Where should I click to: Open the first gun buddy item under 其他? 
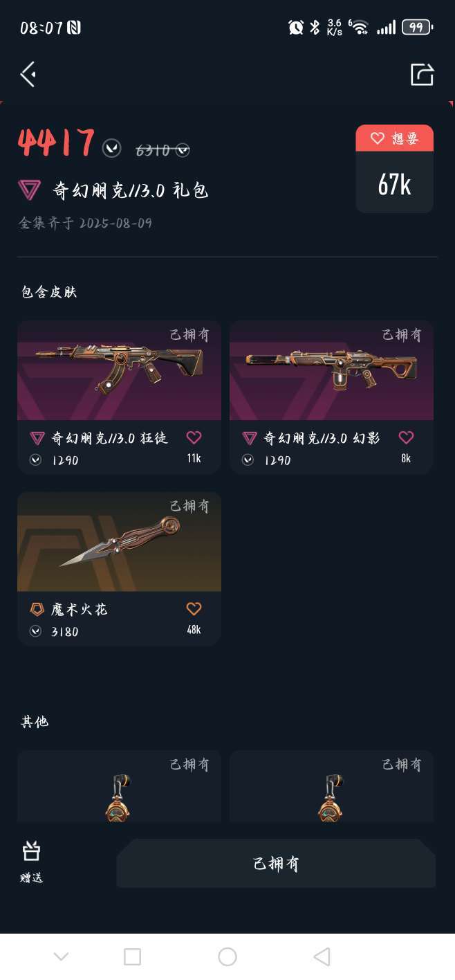119,787
